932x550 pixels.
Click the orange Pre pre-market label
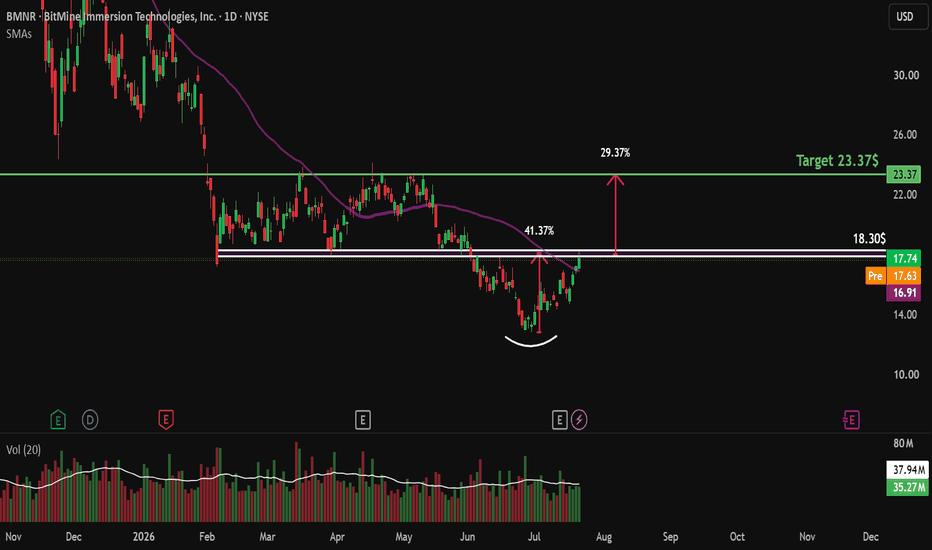point(875,276)
